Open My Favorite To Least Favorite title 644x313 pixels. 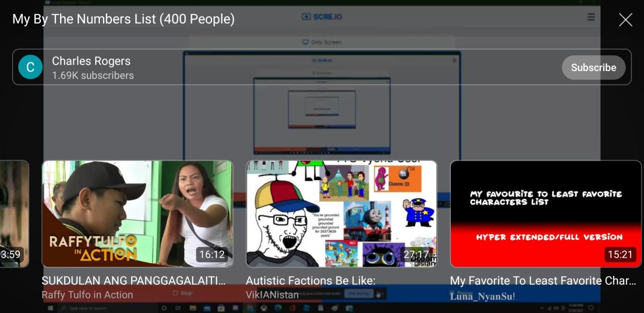543,281
